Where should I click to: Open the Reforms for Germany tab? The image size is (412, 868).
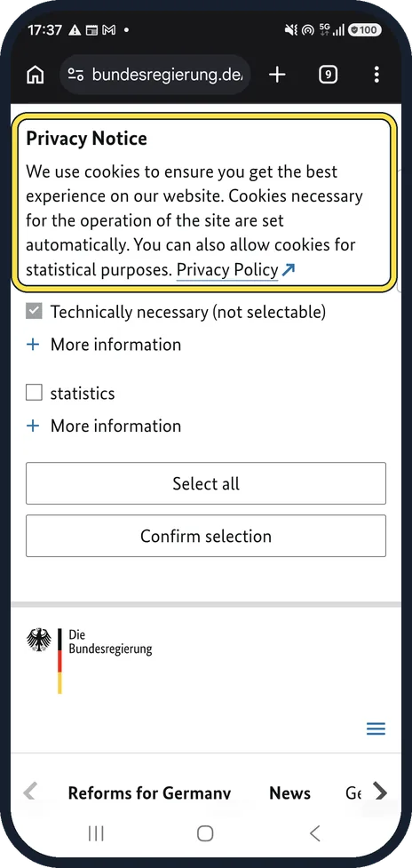pos(149,793)
